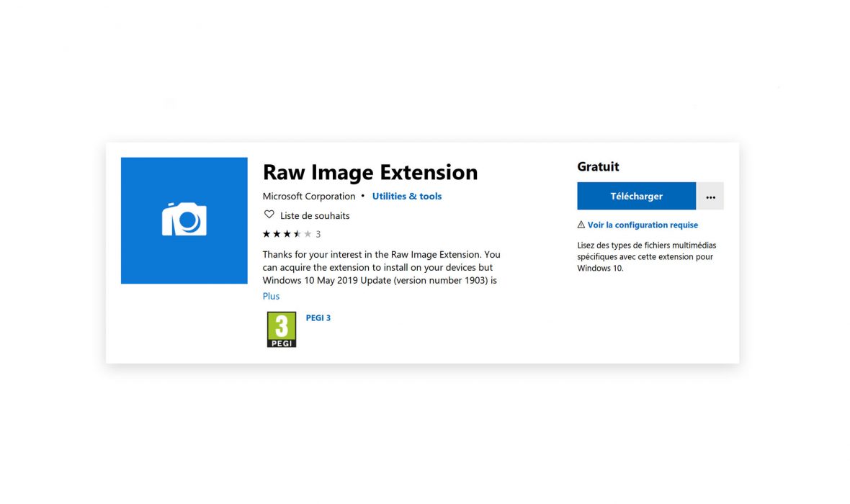Add to Liste de souhaits

pos(315,215)
